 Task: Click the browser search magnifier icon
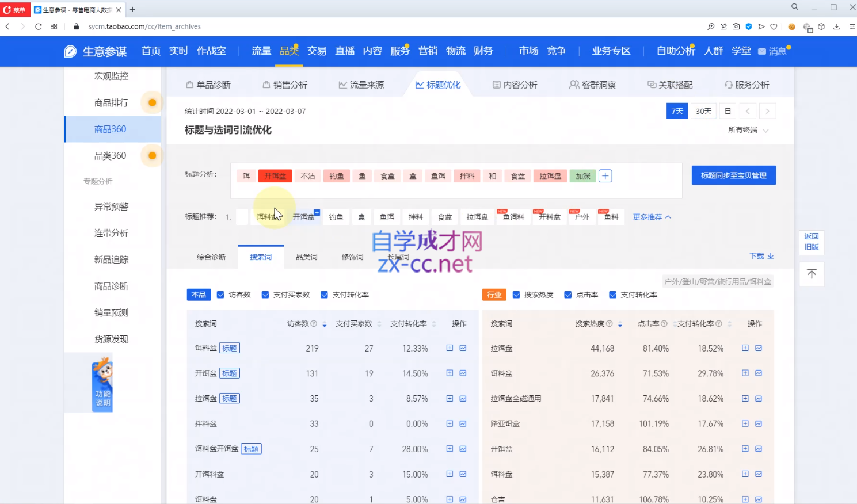(795, 7)
